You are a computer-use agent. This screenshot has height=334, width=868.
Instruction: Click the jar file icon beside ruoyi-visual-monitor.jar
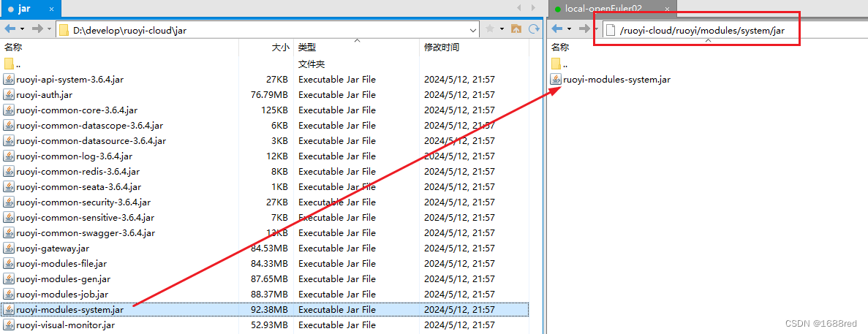(9, 324)
